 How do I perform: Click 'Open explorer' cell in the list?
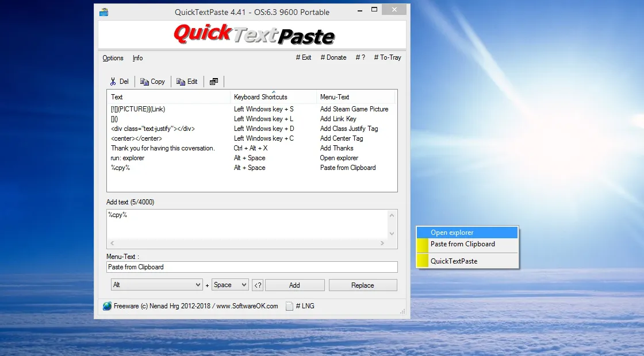339,158
